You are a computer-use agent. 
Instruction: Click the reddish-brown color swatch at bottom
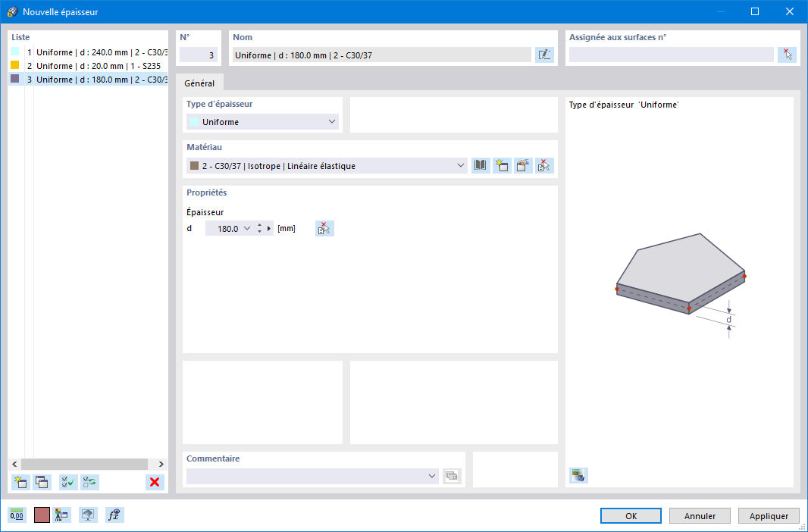(42, 515)
